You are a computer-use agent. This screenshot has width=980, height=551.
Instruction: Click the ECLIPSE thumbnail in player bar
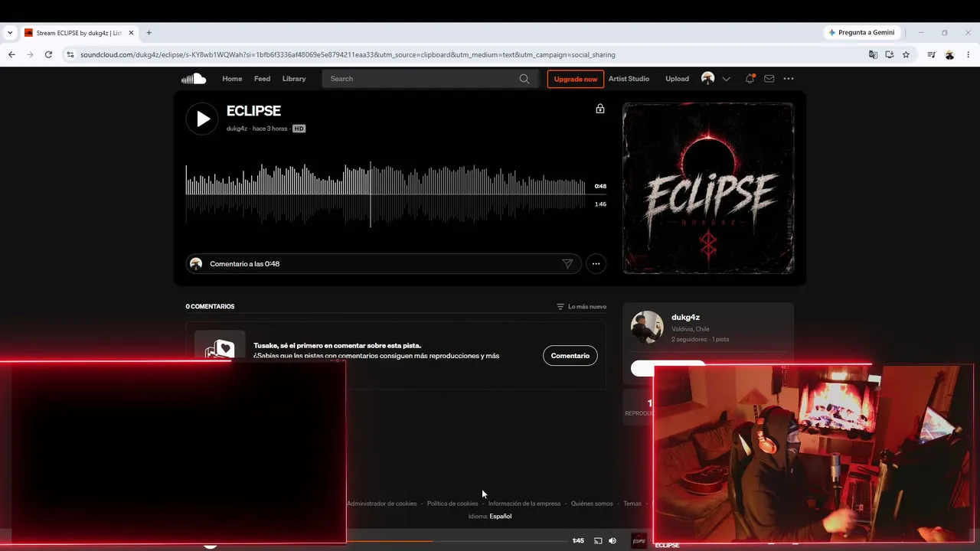point(639,541)
